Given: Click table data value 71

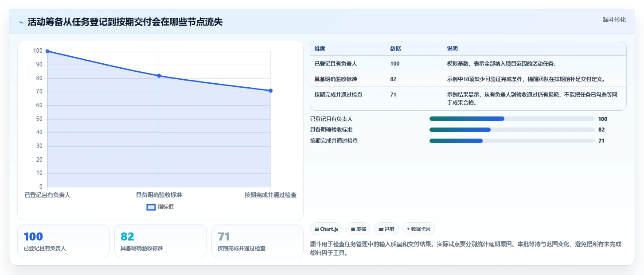Looking at the screenshot, I should 393,95.
